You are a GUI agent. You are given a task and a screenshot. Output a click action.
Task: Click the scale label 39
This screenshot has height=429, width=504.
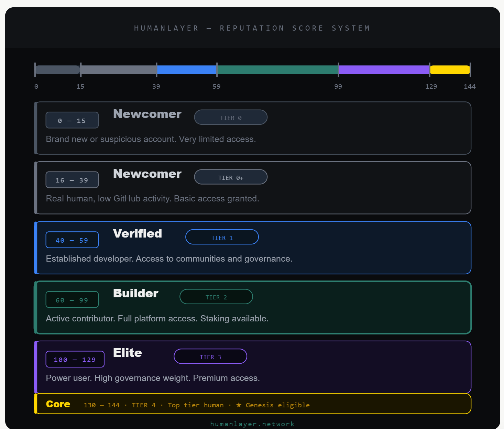click(x=156, y=87)
